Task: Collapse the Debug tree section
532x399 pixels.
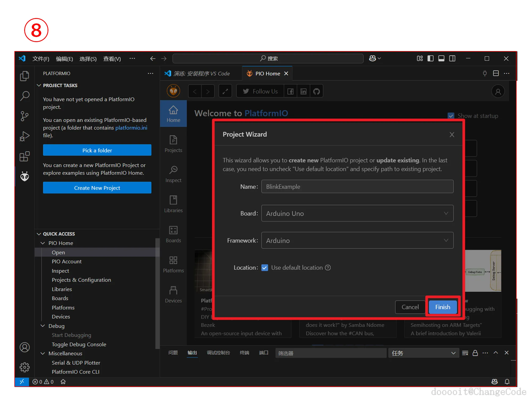Action: [x=43, y=326]
